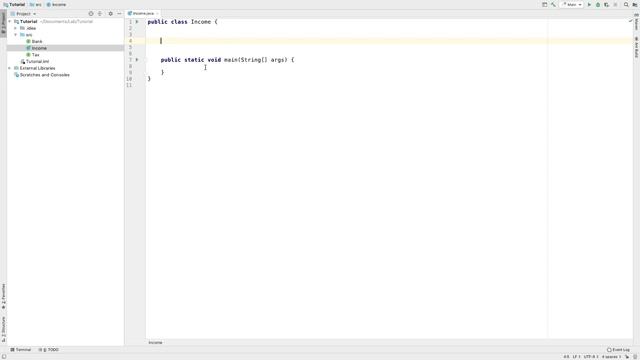
Task: Click the inspection checkmark indicator at the editor's top-right
Action: pos(631,20)
